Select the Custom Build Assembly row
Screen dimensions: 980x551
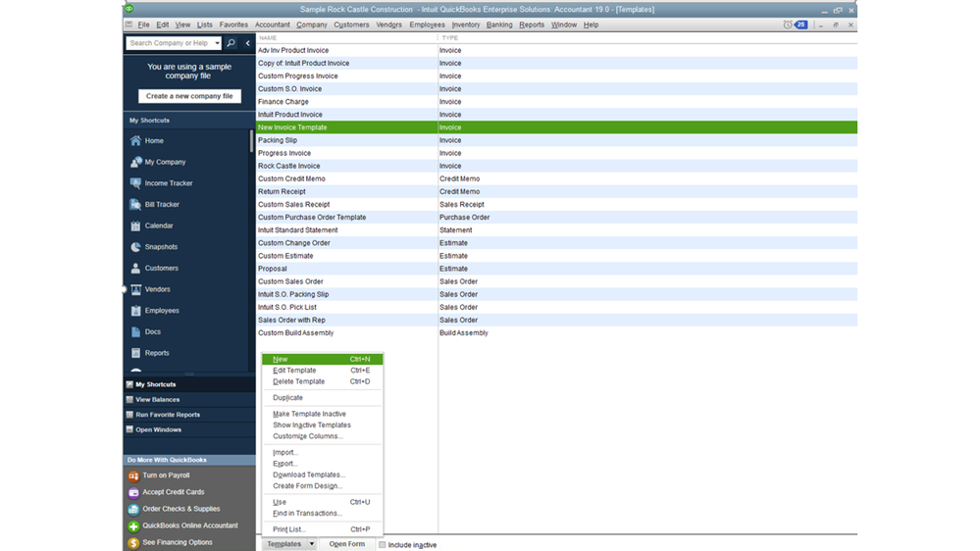tap(556, 333)
